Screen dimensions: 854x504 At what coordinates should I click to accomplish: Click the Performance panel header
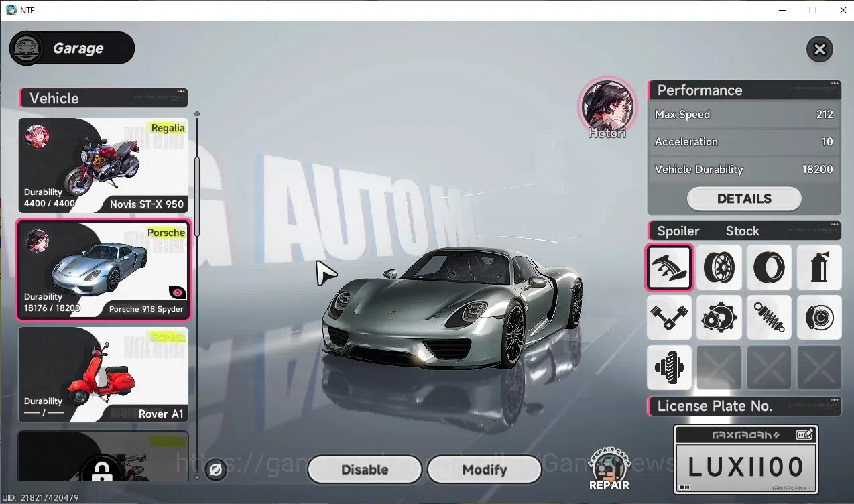[744, 90]
